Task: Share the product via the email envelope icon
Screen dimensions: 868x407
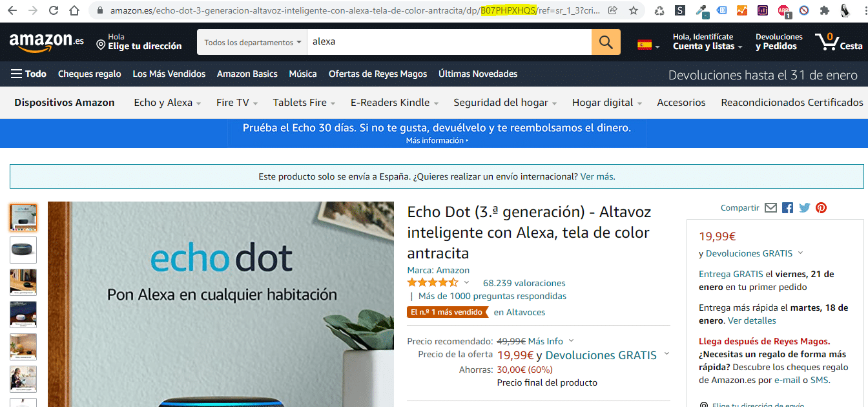Action: click(770, 207)
